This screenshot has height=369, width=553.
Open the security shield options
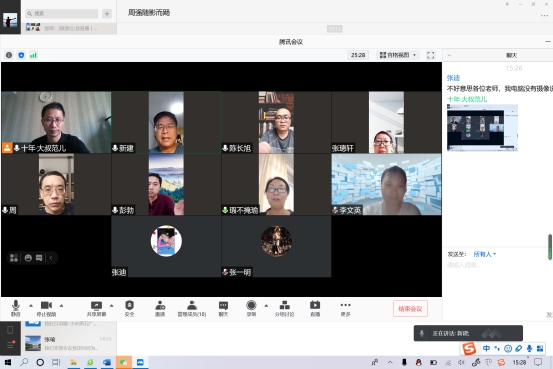tap(129, 308)
